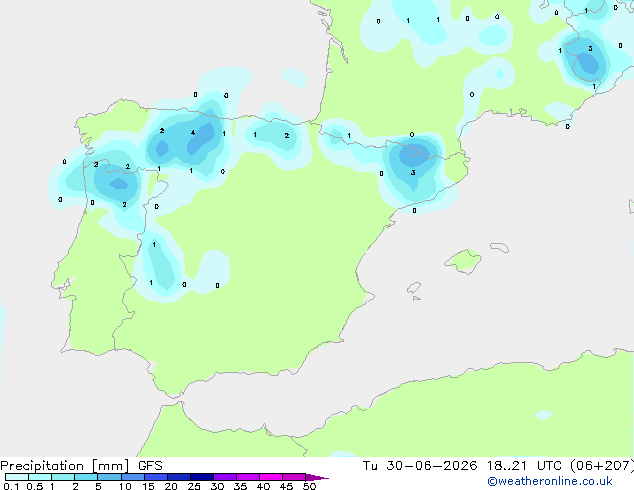Pick the 10–15 mm blue legend swatch

point(133,477)
